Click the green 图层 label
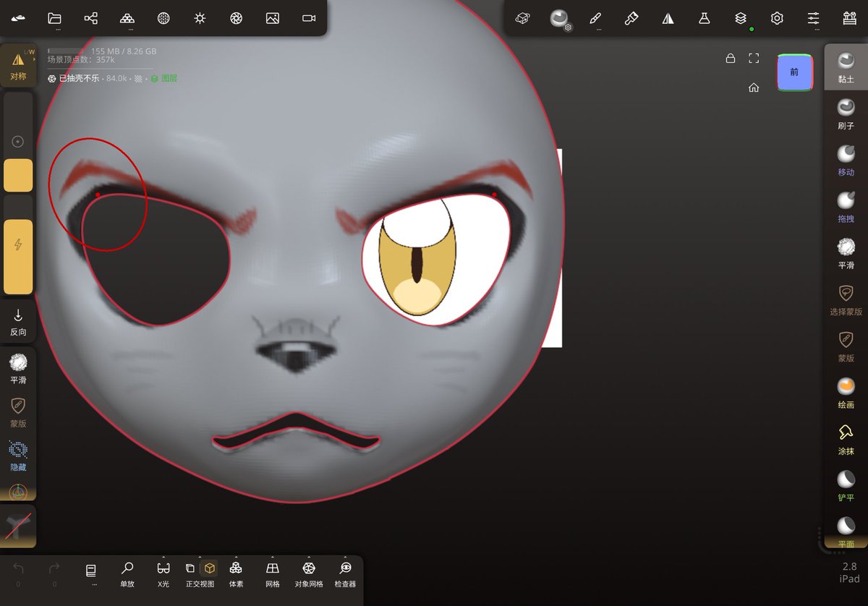Viewport: 868px width, 606px height. click(x=169, y=78)
